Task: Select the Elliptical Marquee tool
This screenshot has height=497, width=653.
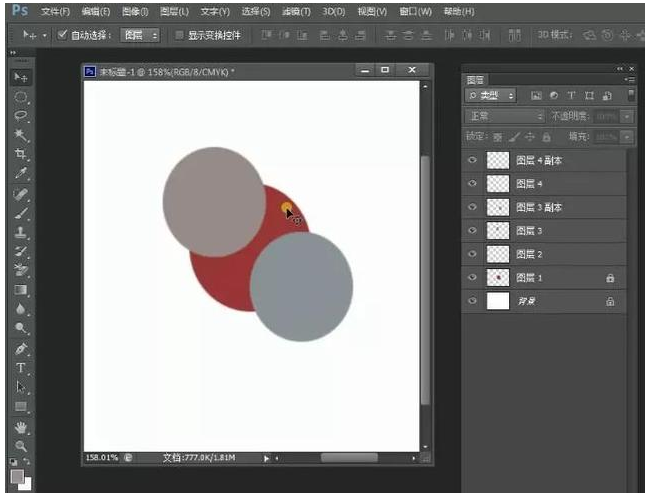Action: [x=20, y=97]
